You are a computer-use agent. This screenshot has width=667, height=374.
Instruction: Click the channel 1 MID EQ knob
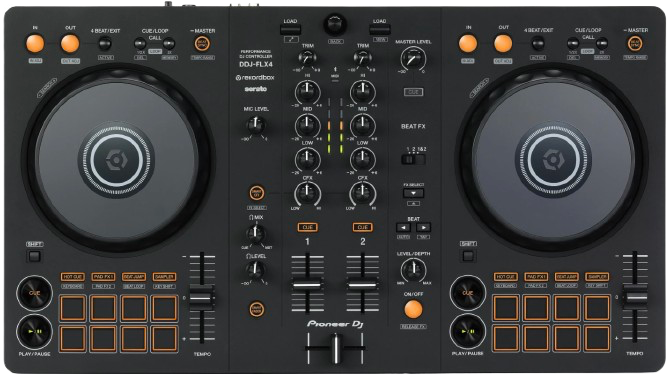(307, 125)
